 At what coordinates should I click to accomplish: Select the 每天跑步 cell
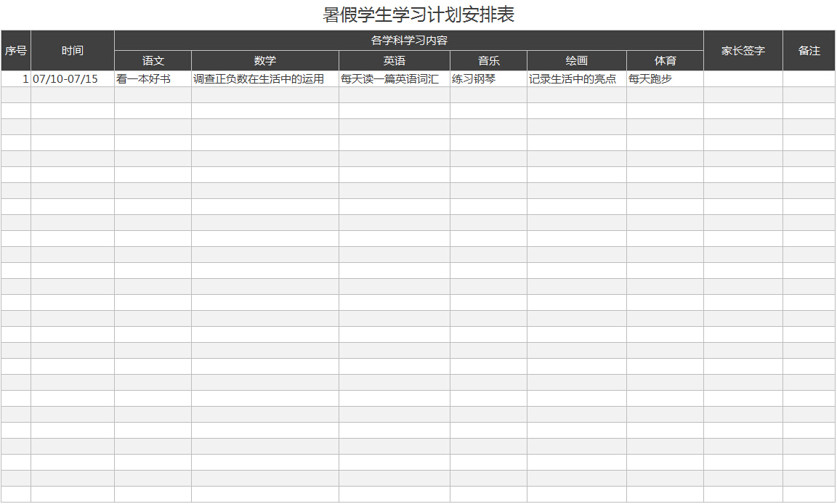(x=663, y=79)
